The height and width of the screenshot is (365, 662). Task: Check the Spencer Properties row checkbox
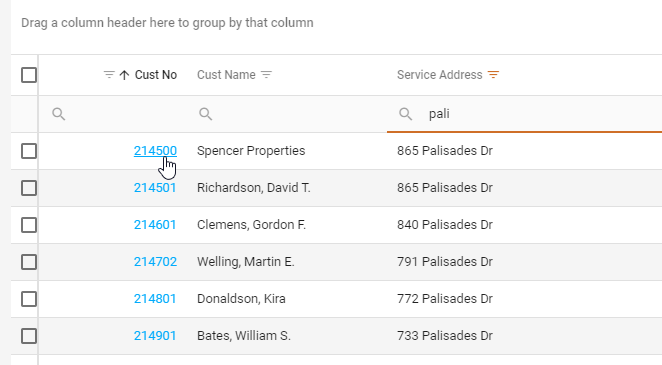29,151
